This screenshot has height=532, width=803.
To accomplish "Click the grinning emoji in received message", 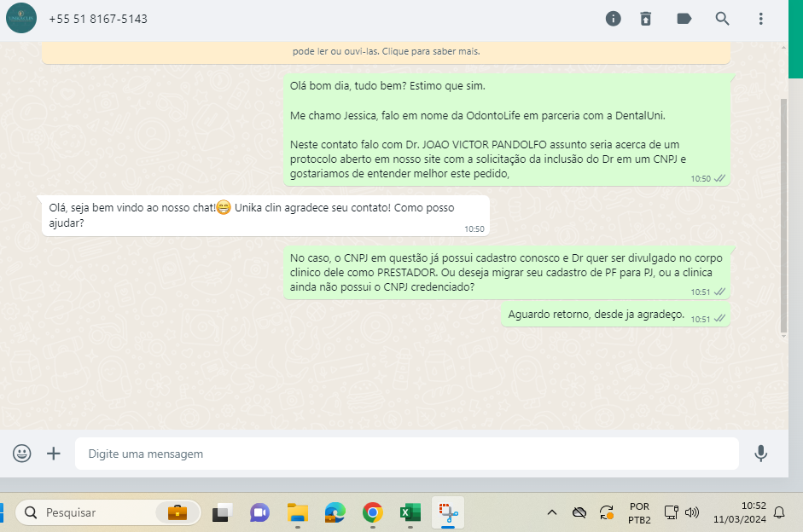I will point(224,208).
